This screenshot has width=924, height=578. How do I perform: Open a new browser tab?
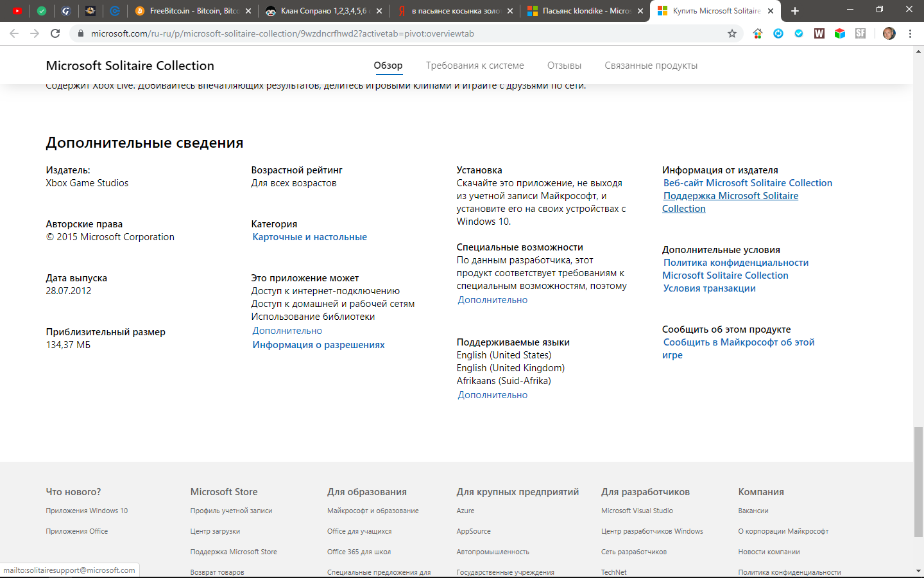point(795,11)
